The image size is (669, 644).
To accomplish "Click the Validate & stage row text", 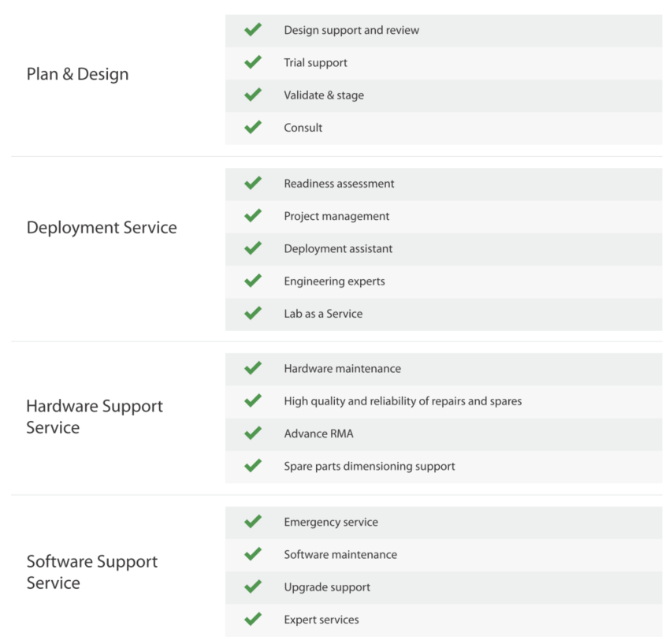I will point(324,95).
